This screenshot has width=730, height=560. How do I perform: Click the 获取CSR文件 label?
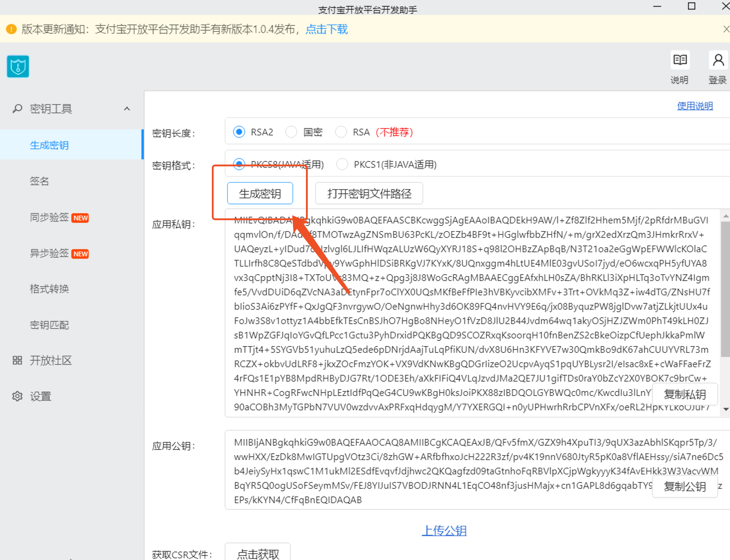coord(182,554)
